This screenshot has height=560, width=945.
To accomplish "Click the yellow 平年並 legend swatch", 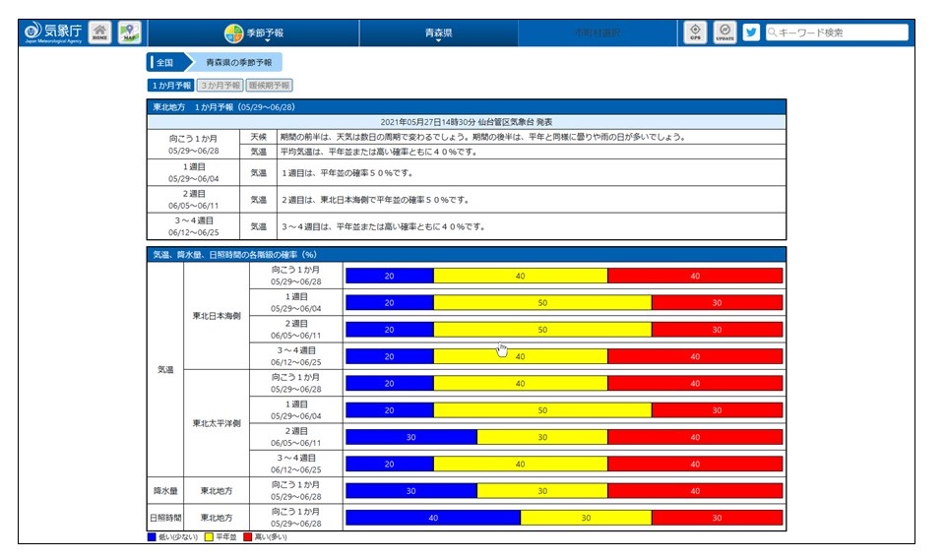I will tap(209, 536).
